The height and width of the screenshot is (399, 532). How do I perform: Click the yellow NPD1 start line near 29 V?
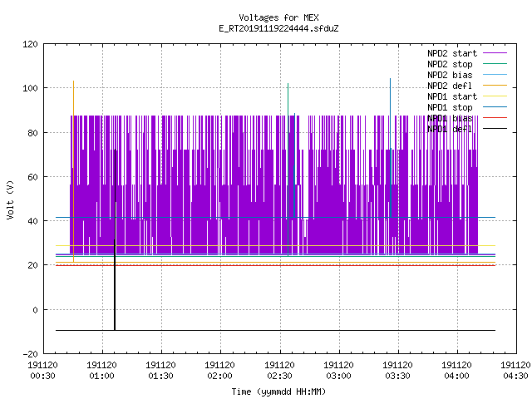click(275, 246)
